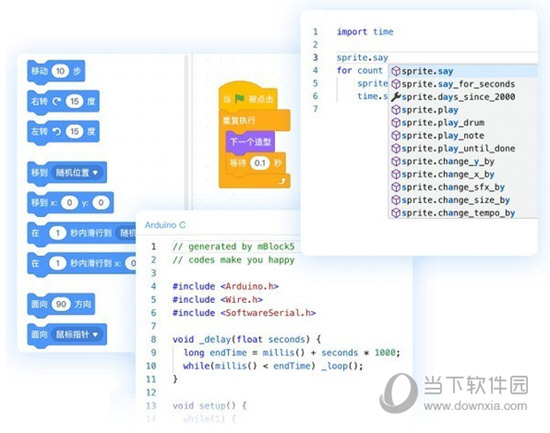Click the counter-clockwise rotate arrow icon
The width and height of the screenshot is (550, 433).
[x=56, y=132]
